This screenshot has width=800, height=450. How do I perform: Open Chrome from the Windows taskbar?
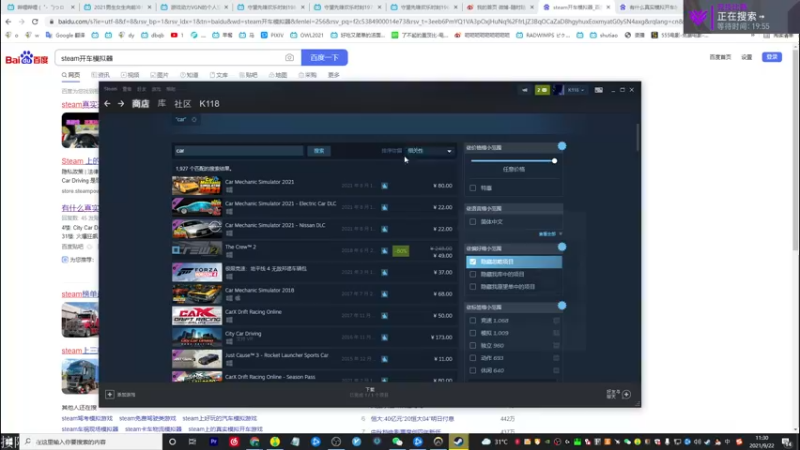pos(254,441)
